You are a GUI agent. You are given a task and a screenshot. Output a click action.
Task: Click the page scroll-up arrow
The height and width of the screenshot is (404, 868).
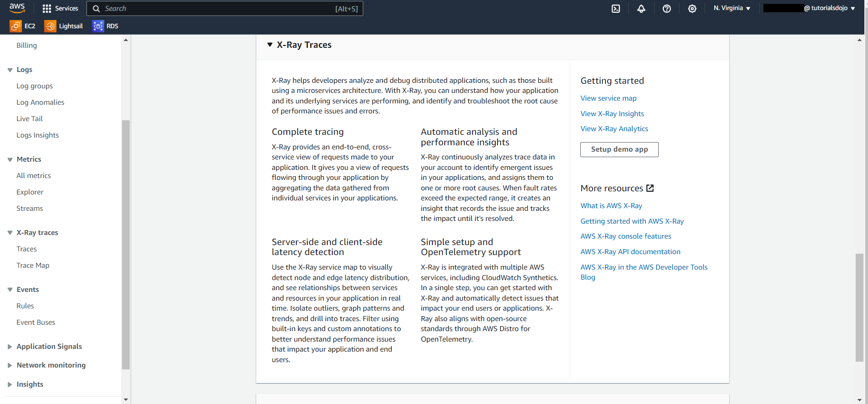859,40
